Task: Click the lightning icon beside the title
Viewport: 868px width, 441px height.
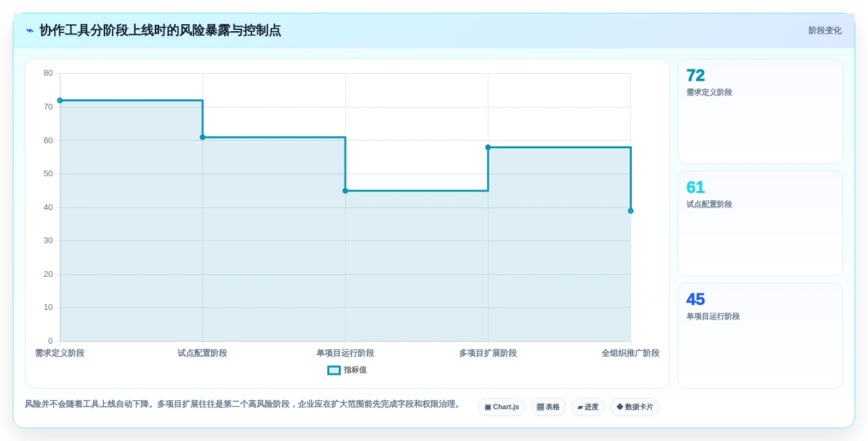Action: click(x=30, y=31)
